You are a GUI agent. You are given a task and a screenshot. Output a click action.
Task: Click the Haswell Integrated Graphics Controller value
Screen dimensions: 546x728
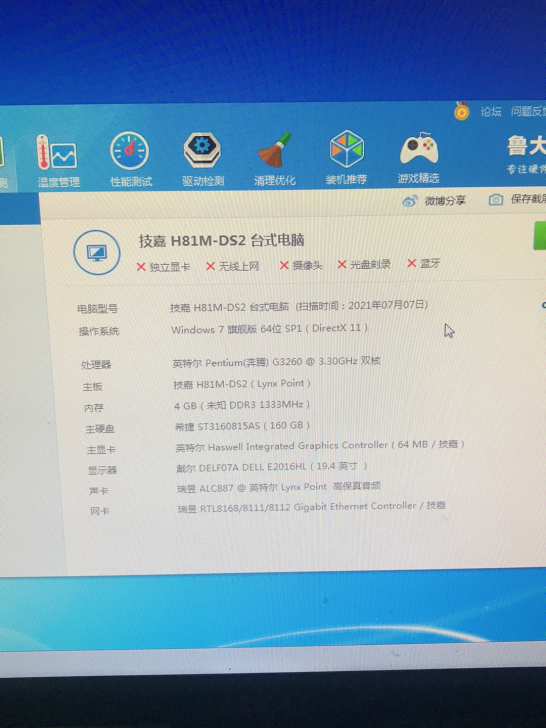point(320,445)
